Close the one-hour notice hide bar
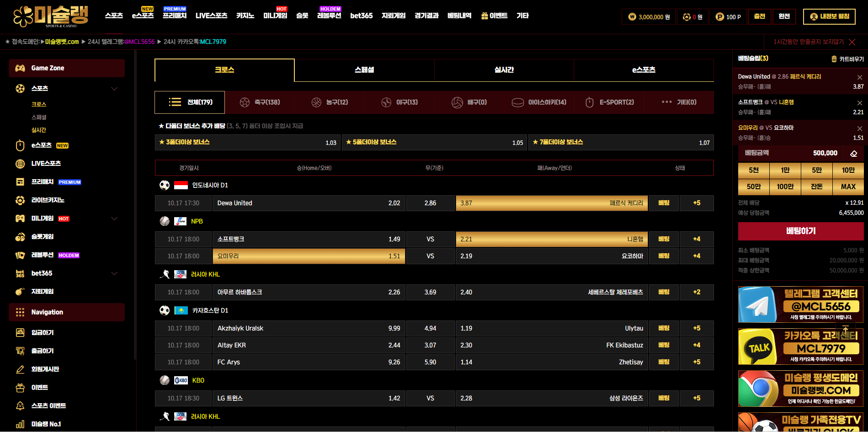 tap(852, 42)
